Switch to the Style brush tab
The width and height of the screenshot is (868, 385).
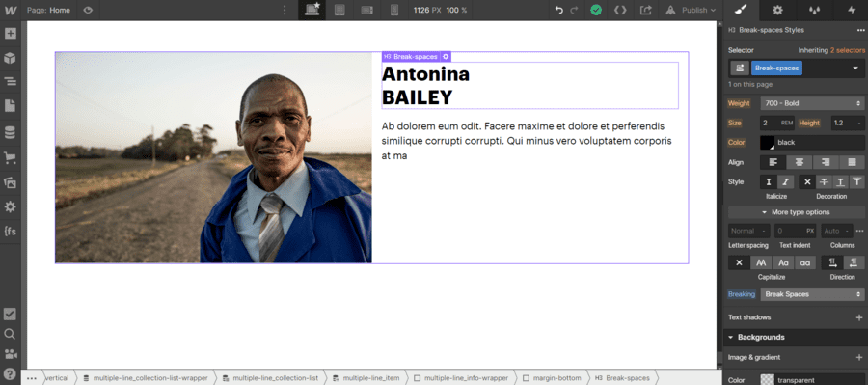[741, 10]
